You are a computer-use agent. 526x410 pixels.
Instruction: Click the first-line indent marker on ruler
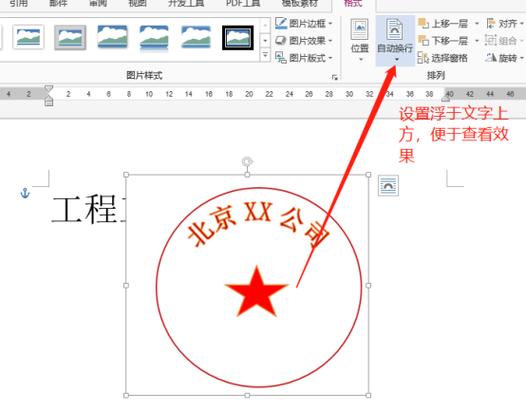49,89
